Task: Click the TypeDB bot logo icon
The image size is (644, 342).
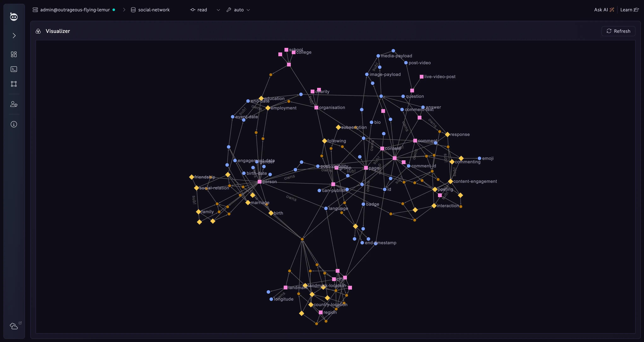Action: 14,17
